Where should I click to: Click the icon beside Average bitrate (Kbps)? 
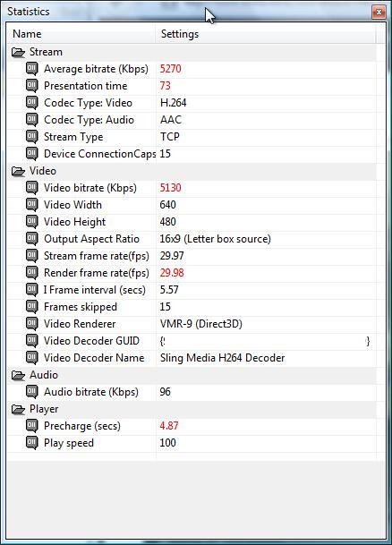tap(32, 69)
